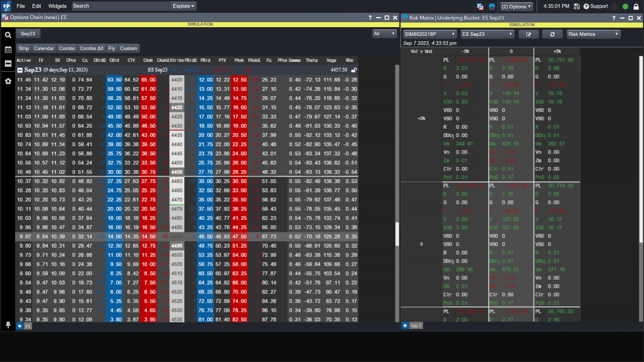Switch to the Custom strategy tab

[128, 48]
